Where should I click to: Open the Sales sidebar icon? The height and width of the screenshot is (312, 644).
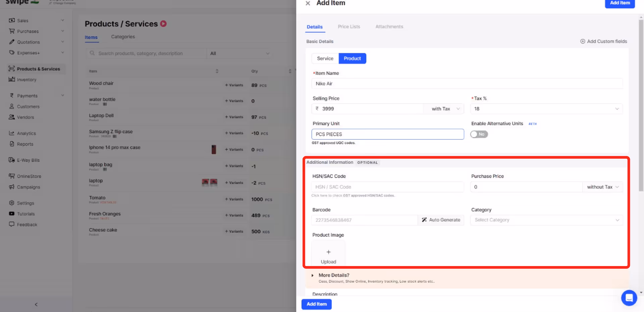click(x=12, y=20)
